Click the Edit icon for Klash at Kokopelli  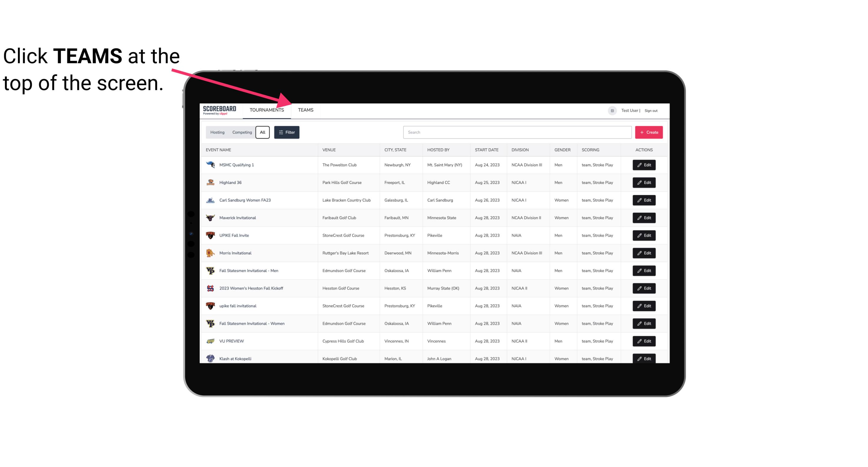[644, 358]
